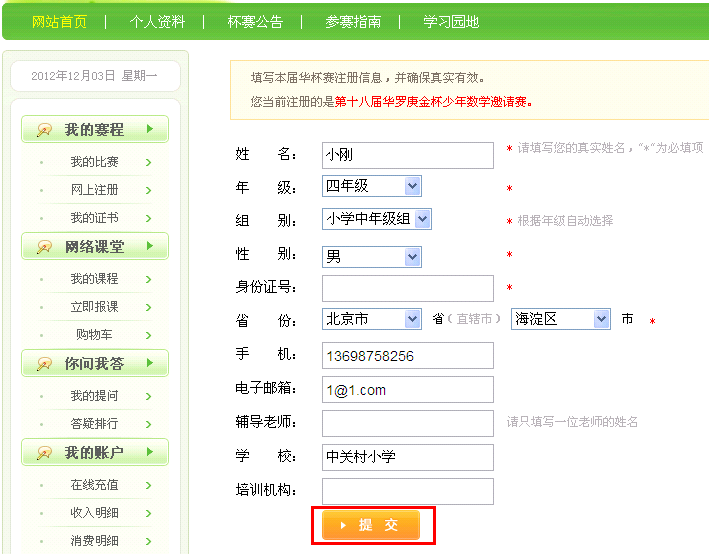
Task: Go to 网站首页 in top navigation
Action: pyautogui.click(x=59, y=21)
